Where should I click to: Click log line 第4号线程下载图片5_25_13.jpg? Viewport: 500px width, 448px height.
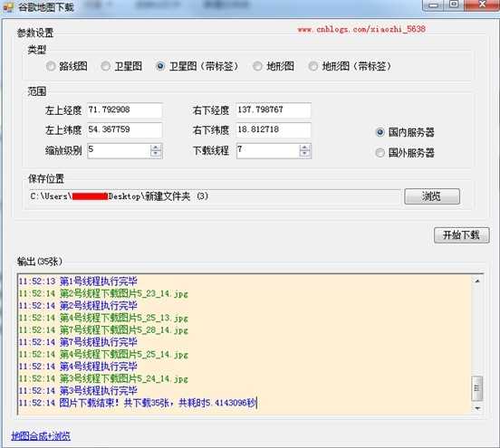coord(103,318)
